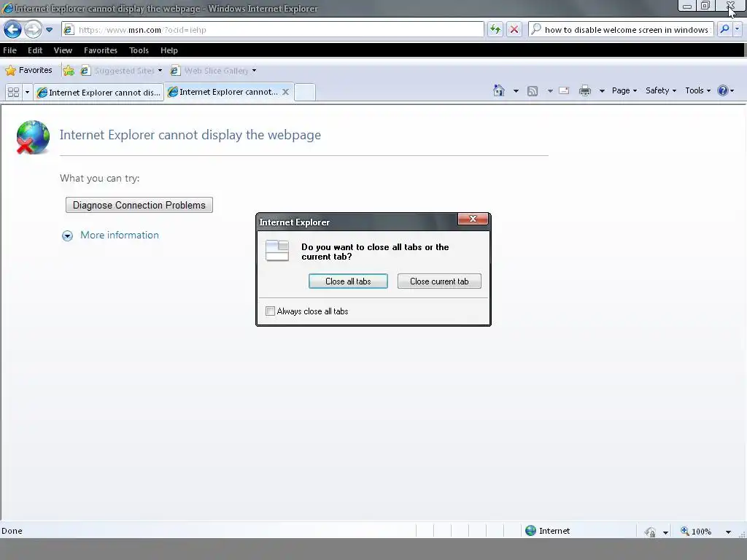This screenshot has width=747, height=560.
Task: Click the Quick Tabs grid icon
Action: (x=13, y=92)
